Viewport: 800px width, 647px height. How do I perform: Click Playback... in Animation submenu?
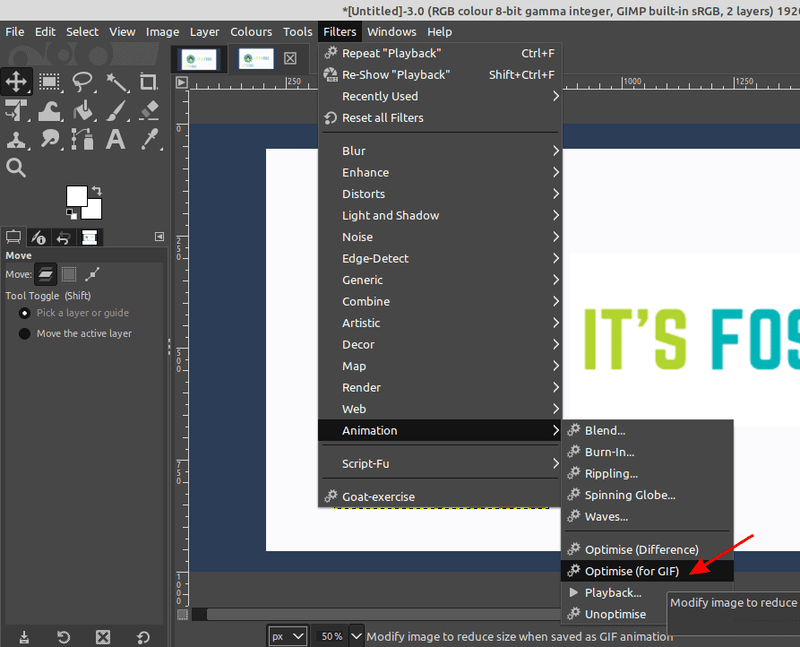point(612,593)
